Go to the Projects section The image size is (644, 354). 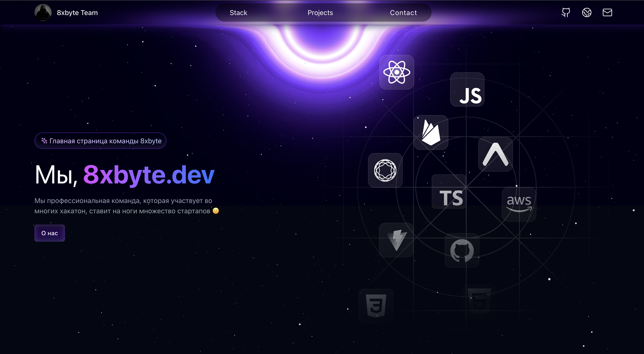pyautogui.click(x=320, y=13)
